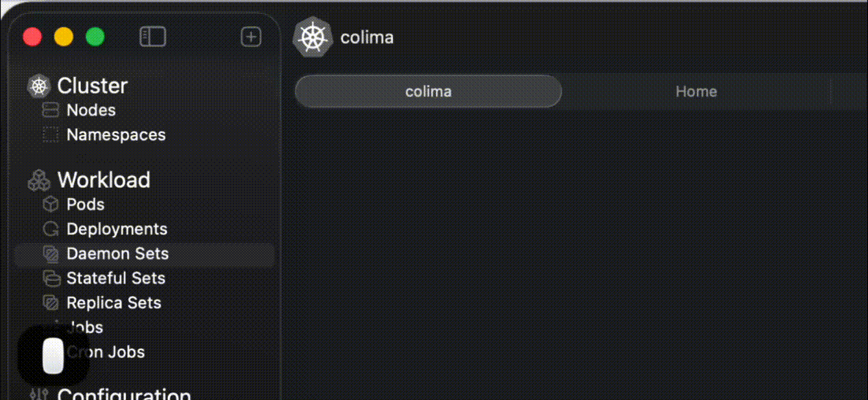
Task: Switch to the Home tab
Action: 696,92
